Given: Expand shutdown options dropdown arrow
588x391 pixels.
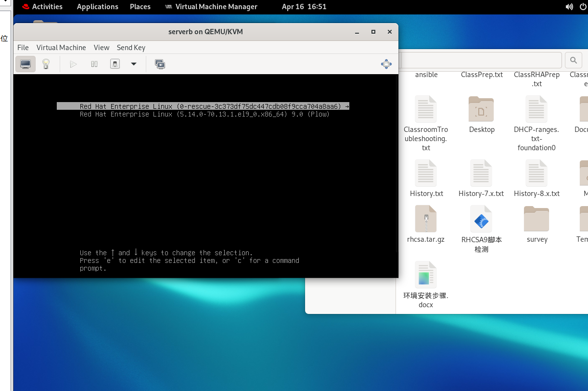Looking at the screenshot, I should 134,64.
